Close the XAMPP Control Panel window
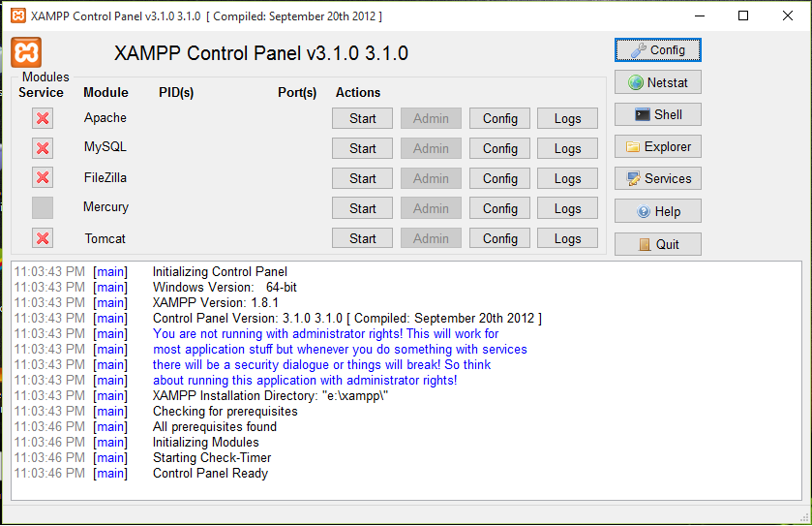This screenshot has width=812, height=526. 788,15
